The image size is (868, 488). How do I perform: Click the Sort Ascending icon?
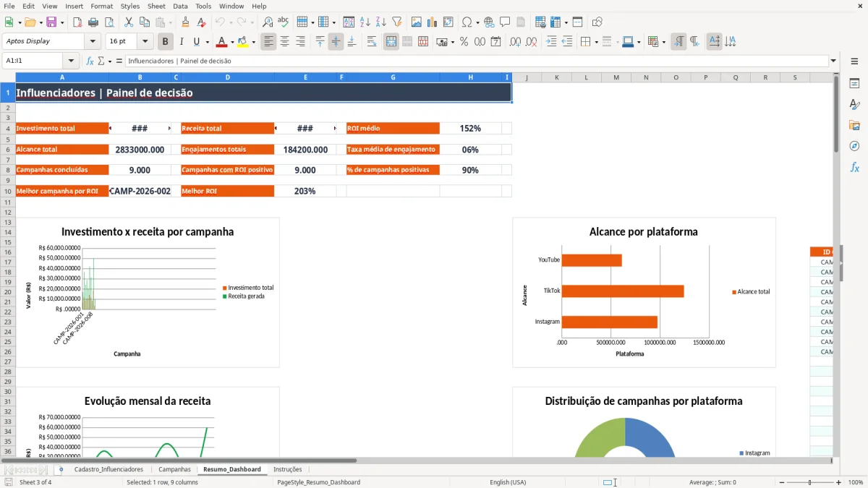tap(365, 22)
